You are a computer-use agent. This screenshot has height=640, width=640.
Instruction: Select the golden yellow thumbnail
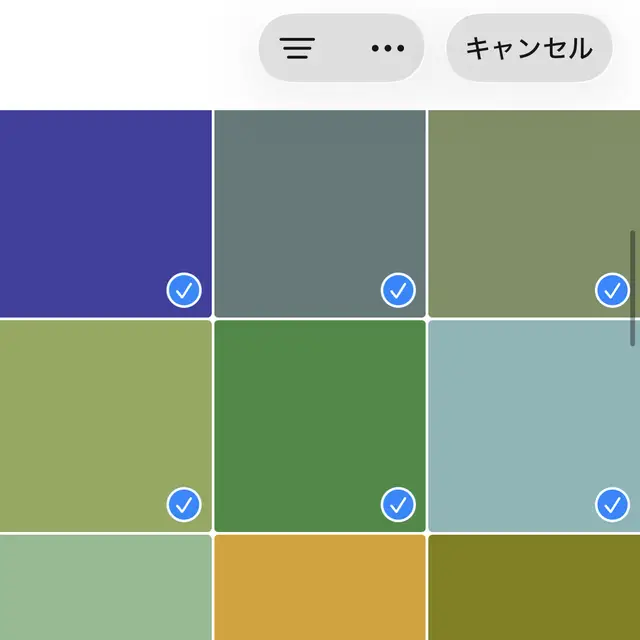click(320, 588)
